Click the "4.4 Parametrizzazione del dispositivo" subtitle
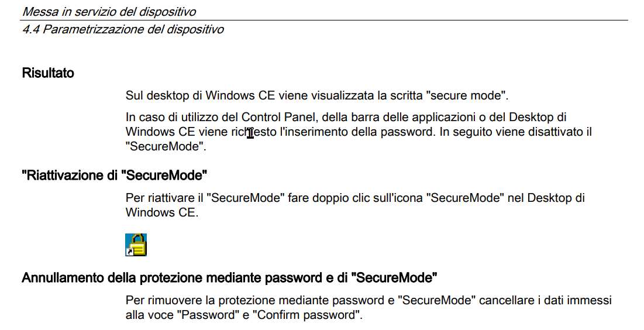644x330 pixels. tap(123, 30)
